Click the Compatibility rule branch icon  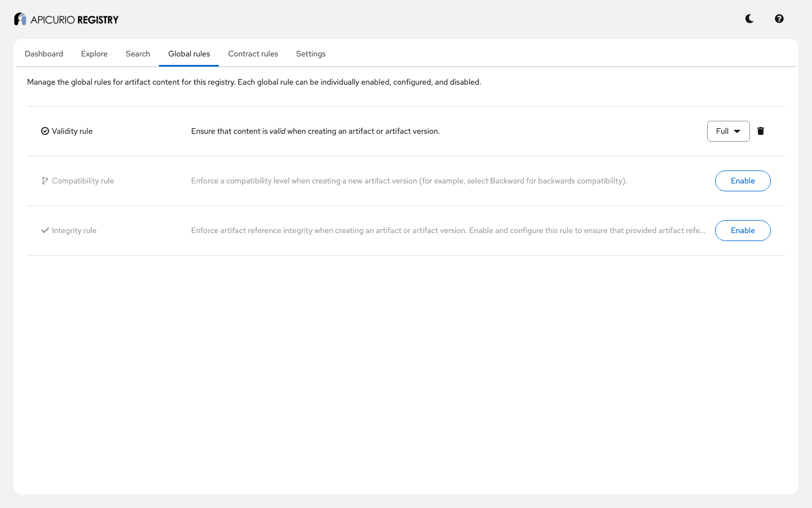45,181
